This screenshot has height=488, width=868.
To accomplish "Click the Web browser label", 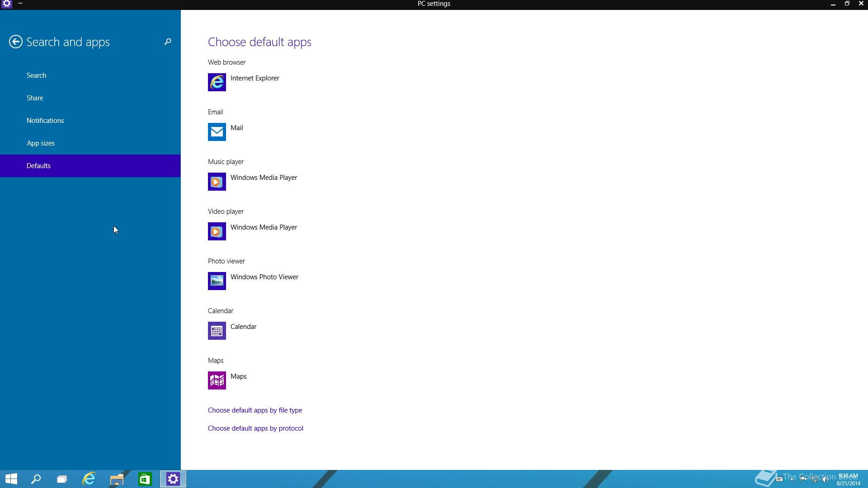I will tap(227, 62).
